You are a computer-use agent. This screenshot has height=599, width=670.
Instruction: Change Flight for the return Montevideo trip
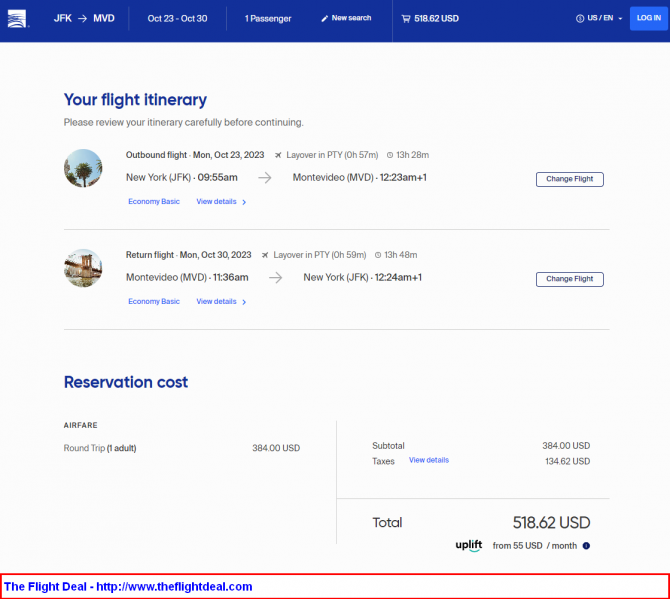(x=569, y=279)
